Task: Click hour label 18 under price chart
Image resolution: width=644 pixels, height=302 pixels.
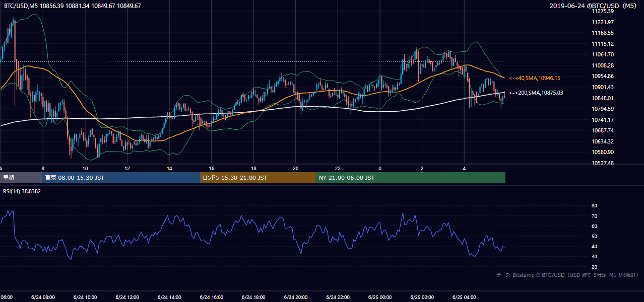Action: pyautogui.click(x=253, y=169)
